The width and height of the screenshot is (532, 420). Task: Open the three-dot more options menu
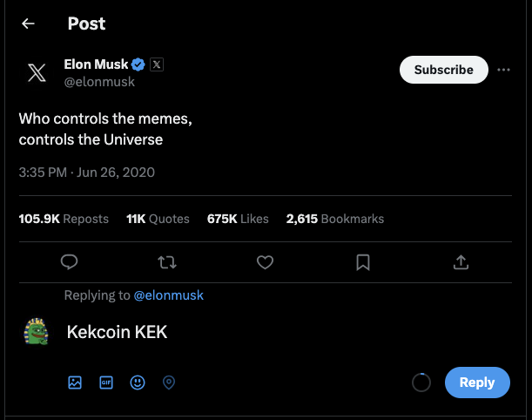503,70
